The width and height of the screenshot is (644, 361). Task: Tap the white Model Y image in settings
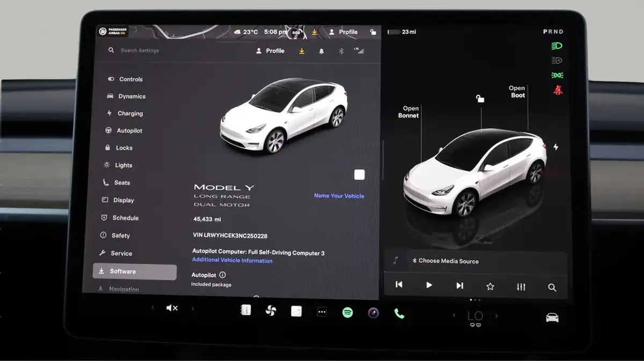pos(283,116)
